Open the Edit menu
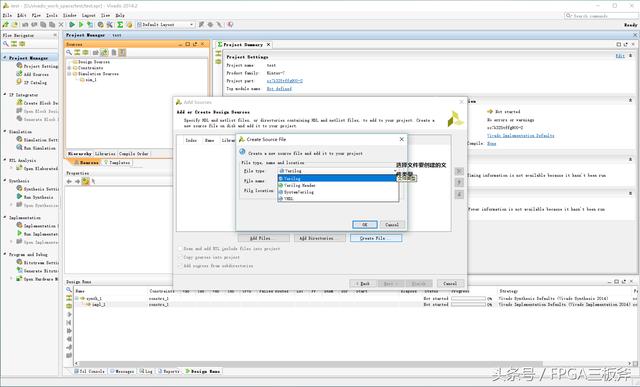This screenshot has height=387, width=640. pos(22,15)
